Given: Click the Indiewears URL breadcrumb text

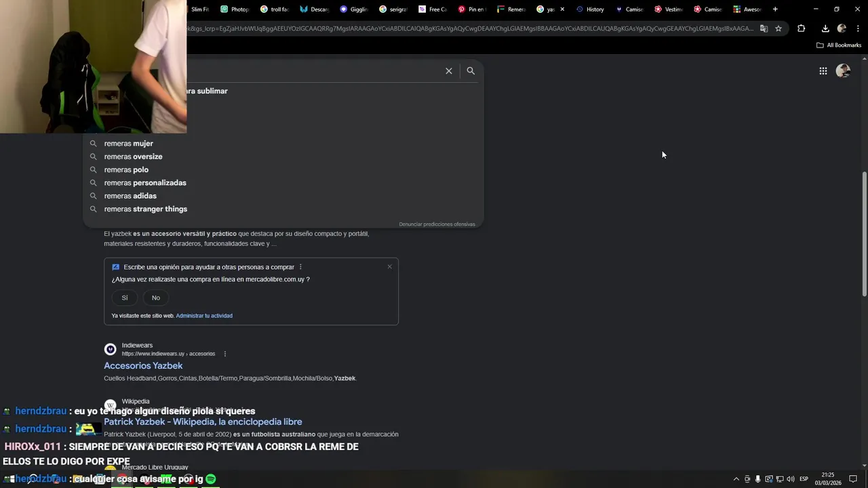Looking at the screenshot, I should (x=168, y=354).
